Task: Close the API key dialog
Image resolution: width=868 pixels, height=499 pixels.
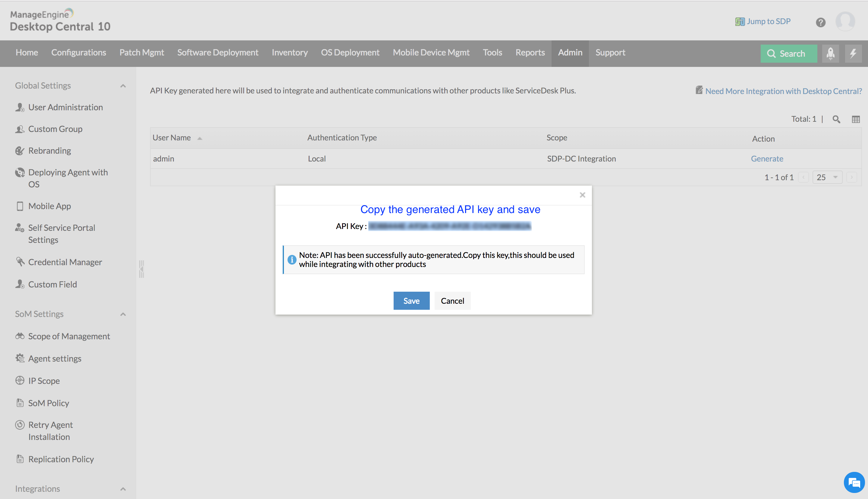Action: coord(582,195)
